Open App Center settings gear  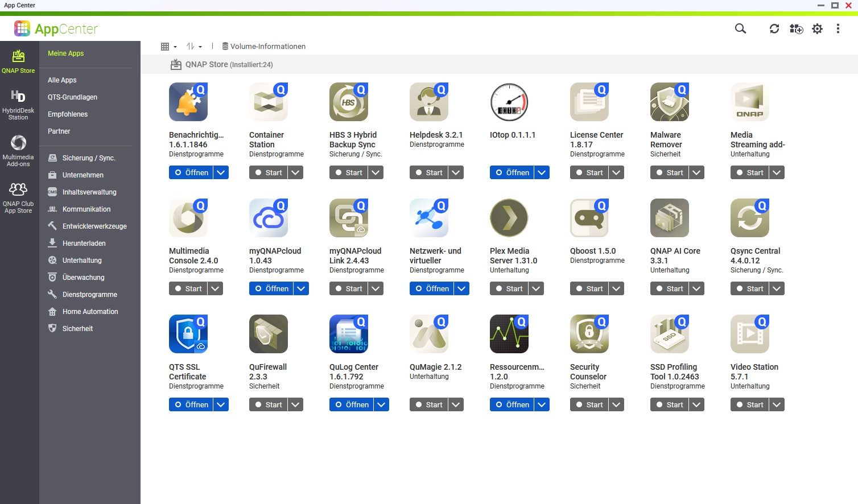pos(817,28)
